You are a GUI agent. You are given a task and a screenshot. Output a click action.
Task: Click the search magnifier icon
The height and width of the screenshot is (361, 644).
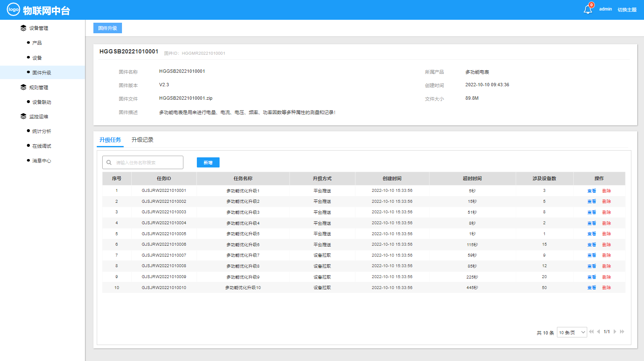pos(109,162)
